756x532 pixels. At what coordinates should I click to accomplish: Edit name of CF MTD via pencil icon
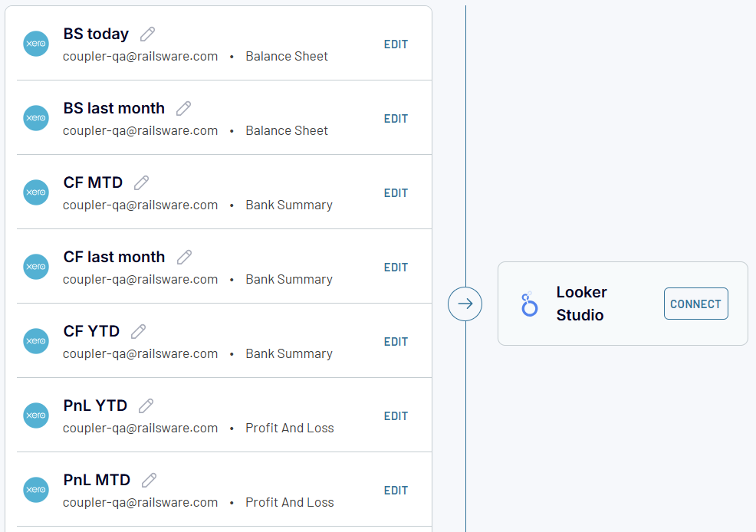[x=141, y=182]
